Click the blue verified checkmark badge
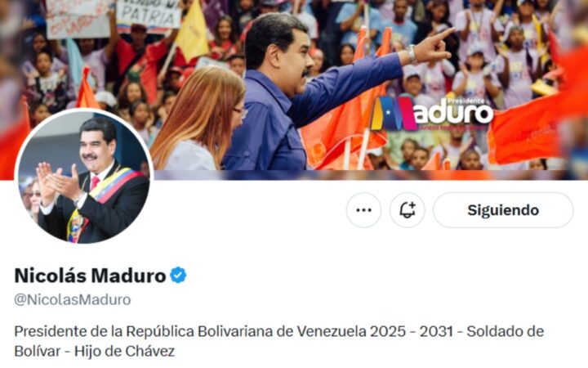Image resolution: width=588 pixels, height=368 pixels. point(178,276)
